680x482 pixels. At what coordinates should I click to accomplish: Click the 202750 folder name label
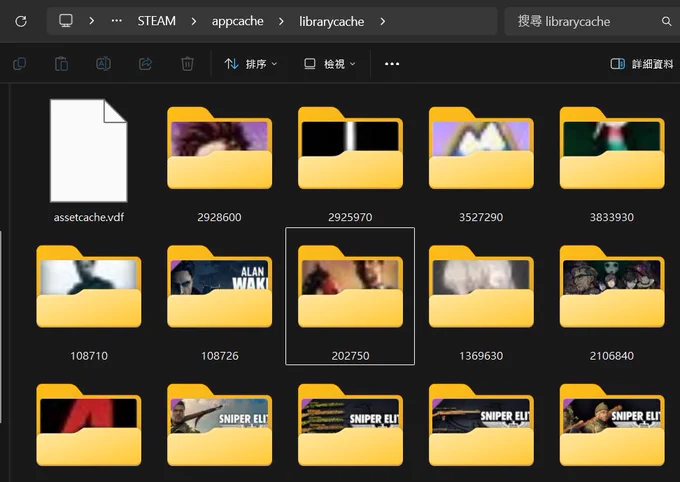pos(350,356)
